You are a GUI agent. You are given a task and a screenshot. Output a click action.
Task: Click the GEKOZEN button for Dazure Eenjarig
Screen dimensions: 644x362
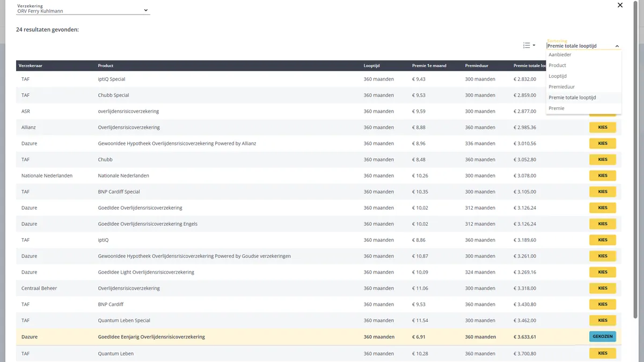click(x=603, y=337)
